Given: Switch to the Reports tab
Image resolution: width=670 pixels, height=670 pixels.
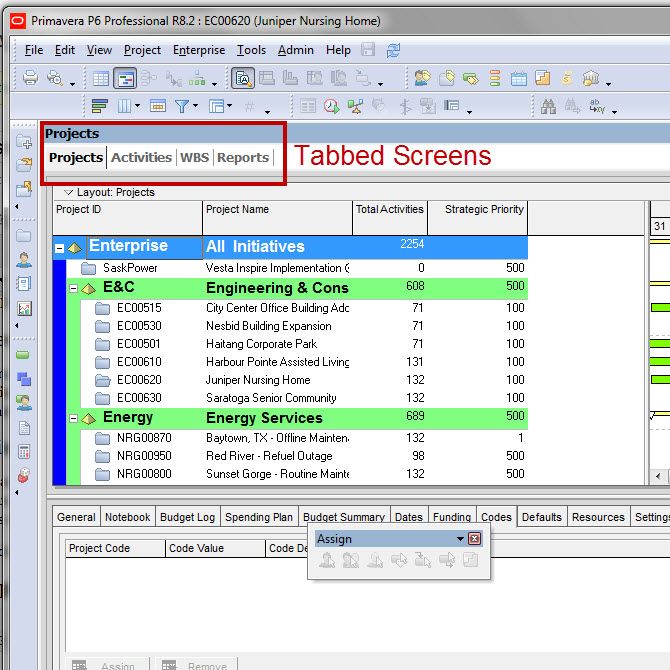Looking at the screenshot, I should (243, 158).
